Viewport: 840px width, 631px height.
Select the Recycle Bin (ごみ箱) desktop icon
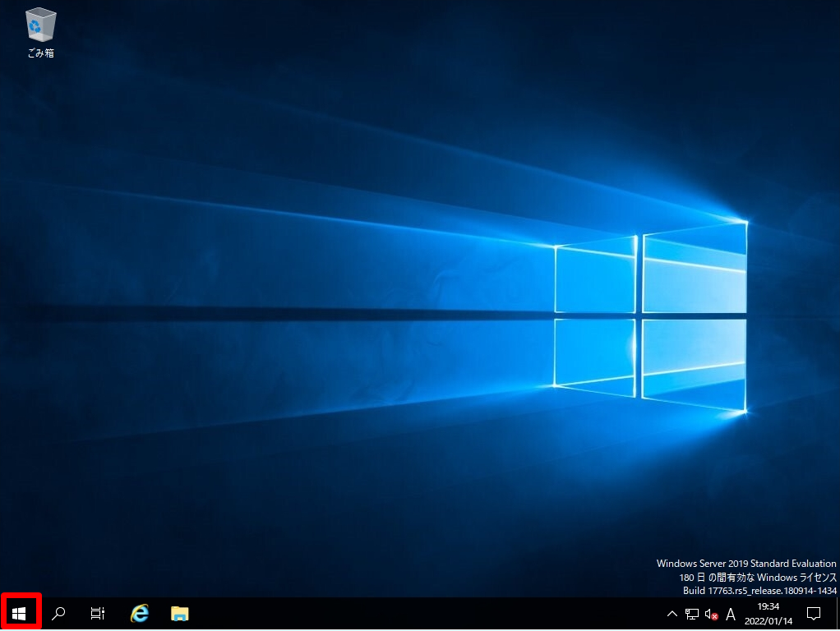coord(41,33)
